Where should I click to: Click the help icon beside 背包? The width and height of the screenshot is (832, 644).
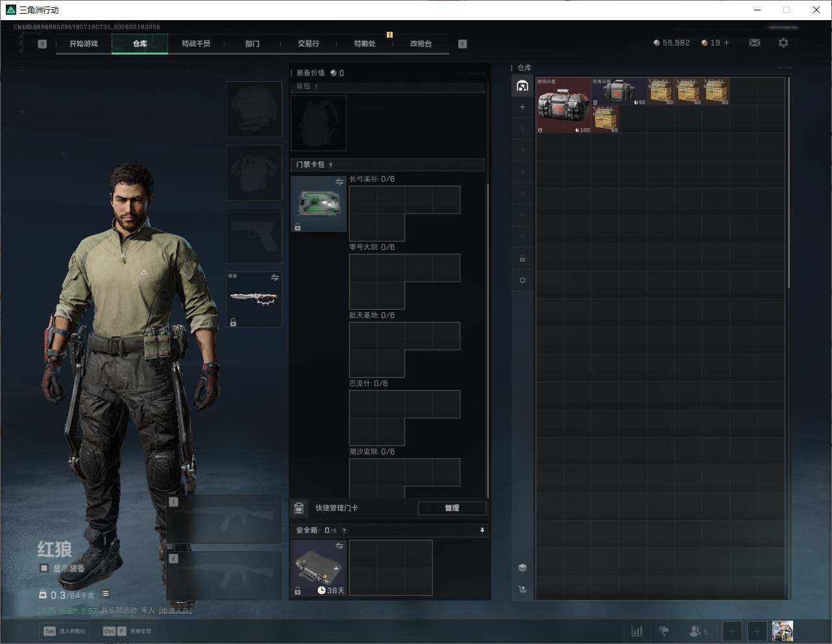pyautogui.click(x=316, y=86)
